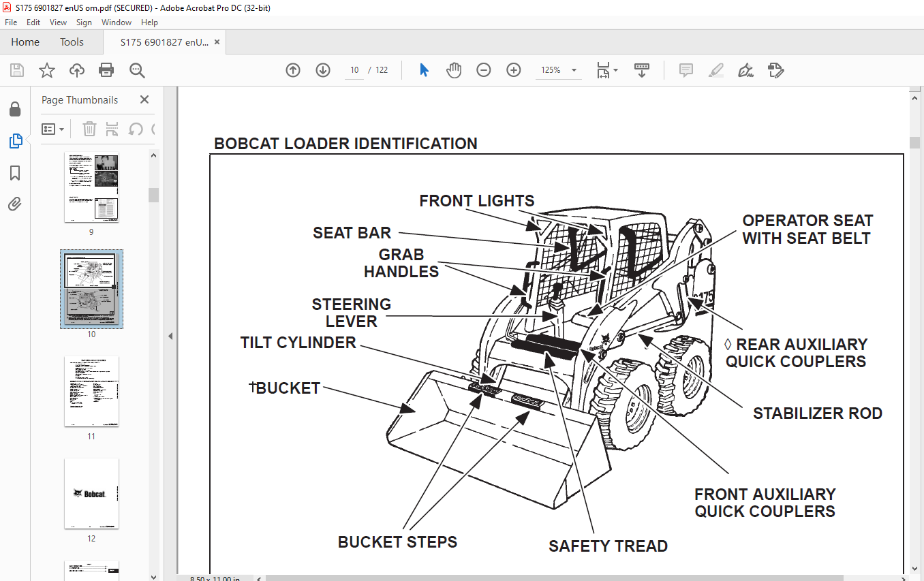Collapse the navigation pane arrow

pyautogui.click(x=170, y=336)
